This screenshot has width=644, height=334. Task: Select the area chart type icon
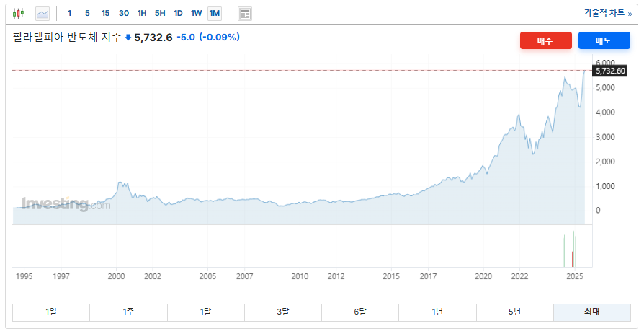[43, 14]
